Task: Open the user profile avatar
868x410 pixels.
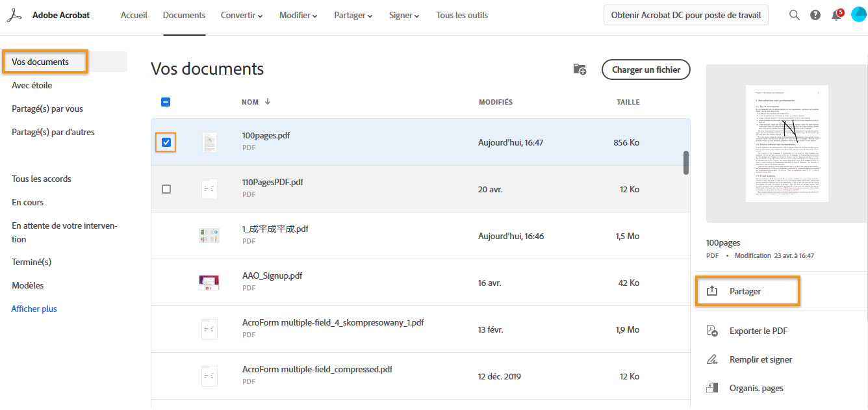Action: click(x=859, y=14)
